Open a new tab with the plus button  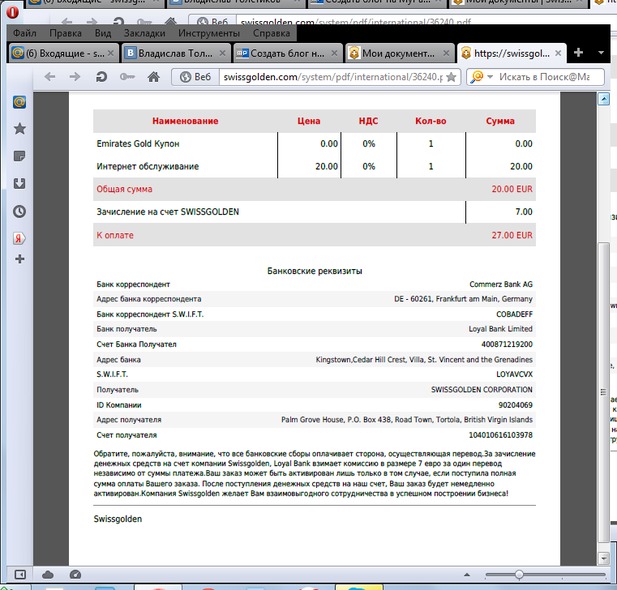coord(578,52)
